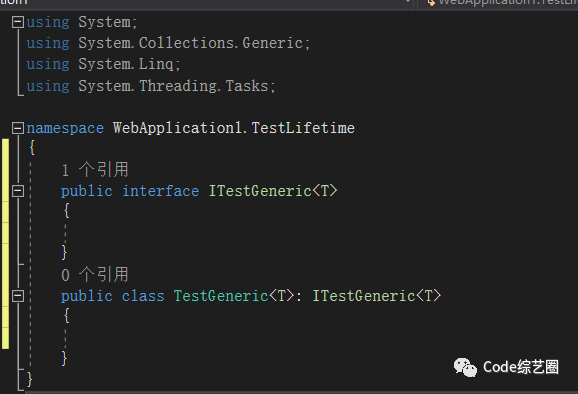Viewport: 578px width, 394px height.
Task: Open the member navigation dropdown at the top right
Action: pos(498,3)
